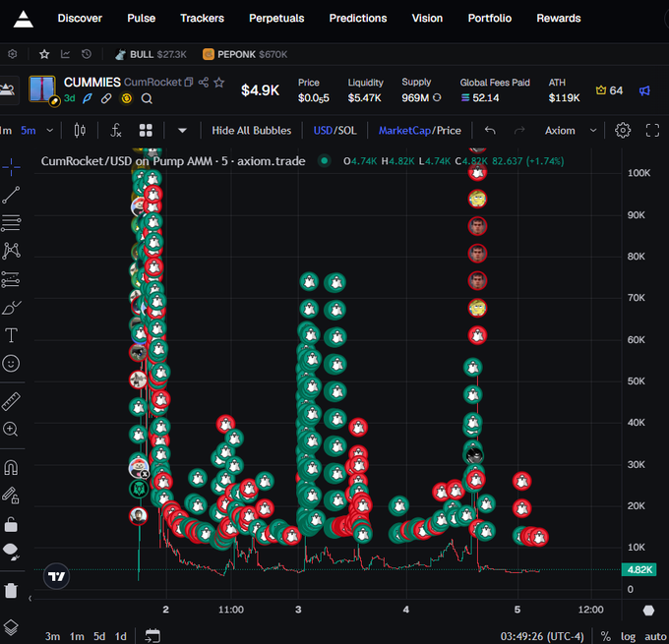Open the Discover tab
Image resolution: width=669 pixels, height=644 pixels.
pyautogui.click(x=80, y=19)
